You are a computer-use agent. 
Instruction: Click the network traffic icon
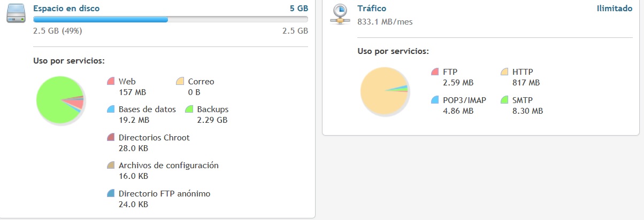(x=340, y=14)
